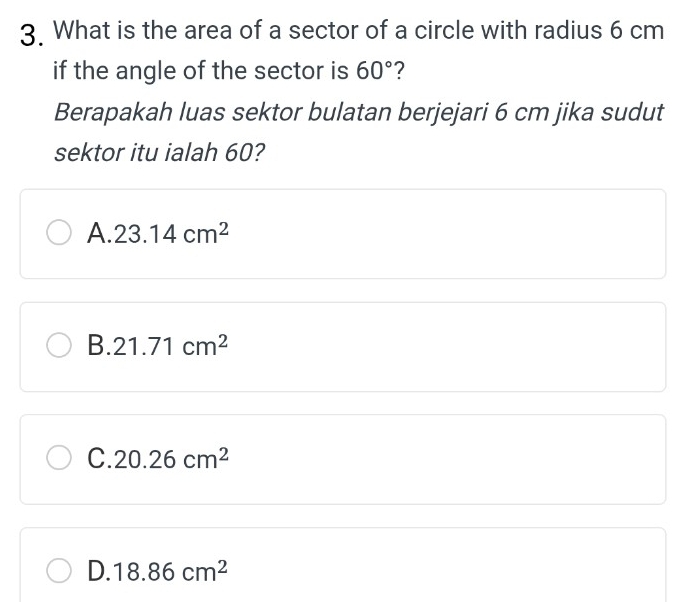Image resolution: width=681 pixels, height=602 pixels.
Task: Click the answer text B.21.71 cm²
Action: coord(157,346)
